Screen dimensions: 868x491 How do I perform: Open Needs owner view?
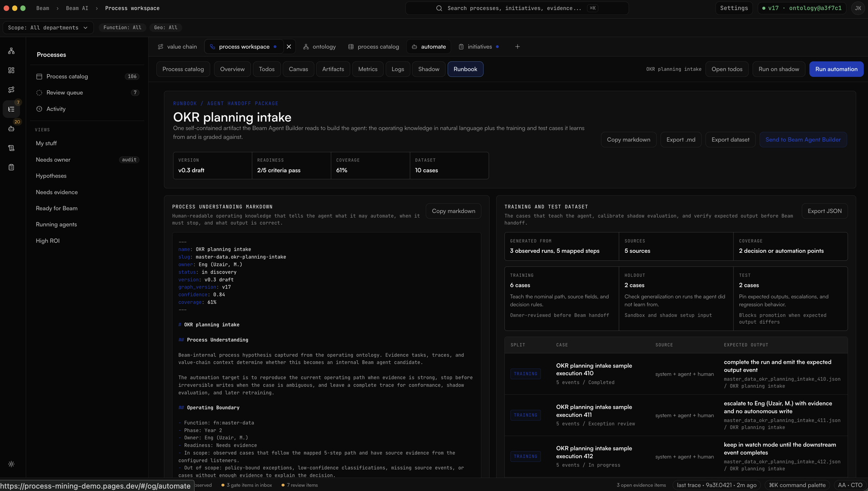87,160
